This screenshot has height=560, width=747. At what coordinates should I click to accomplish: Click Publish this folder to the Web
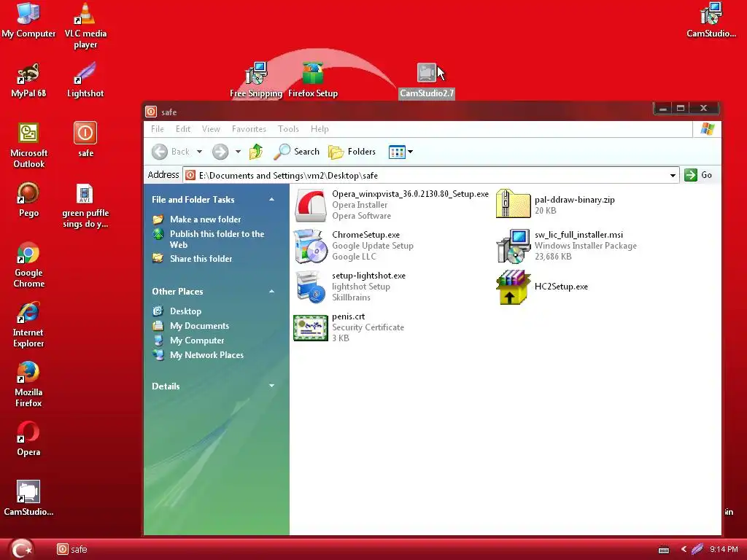coord(217,239)
